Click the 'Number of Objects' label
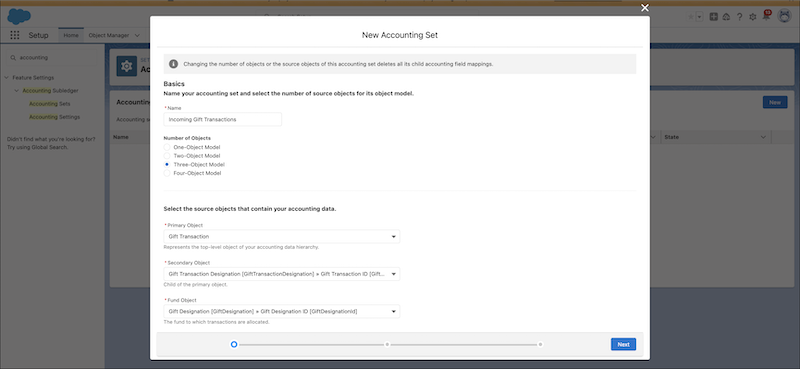This screenshot has height=369, width=800. 187,138
